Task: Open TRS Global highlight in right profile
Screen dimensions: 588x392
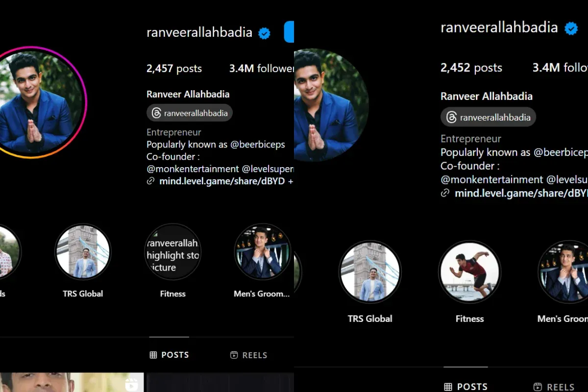Action: [x=370, y=271]
